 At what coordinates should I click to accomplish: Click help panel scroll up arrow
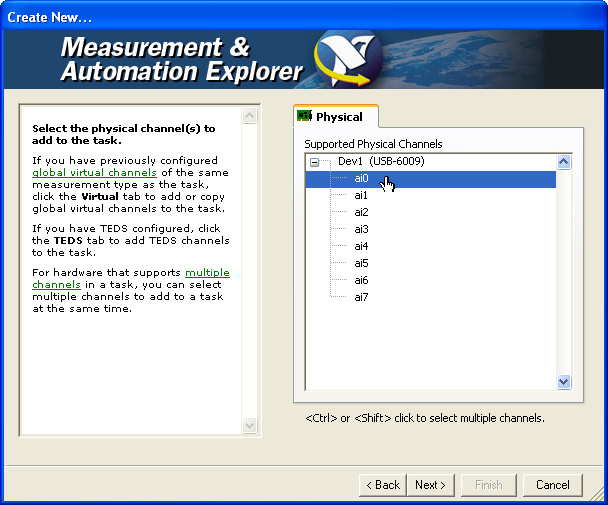249,116
